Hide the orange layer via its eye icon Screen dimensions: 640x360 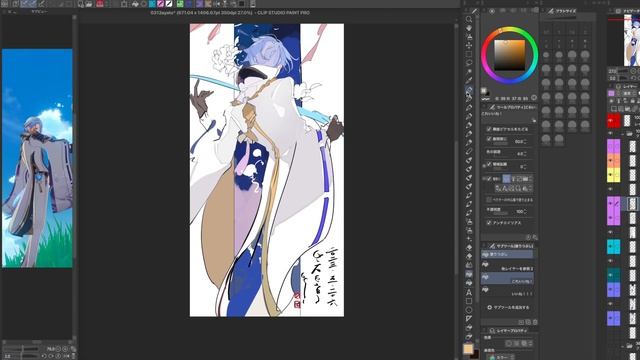click(x=611, y=160)
